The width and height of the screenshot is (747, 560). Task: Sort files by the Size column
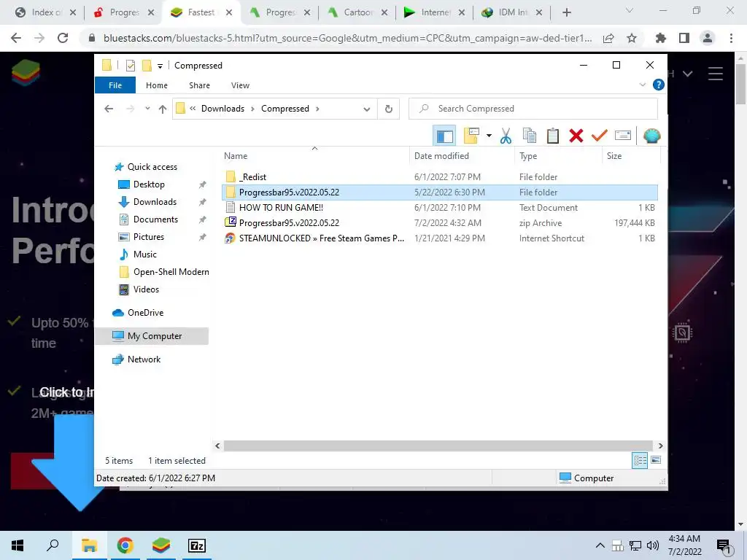631,156
